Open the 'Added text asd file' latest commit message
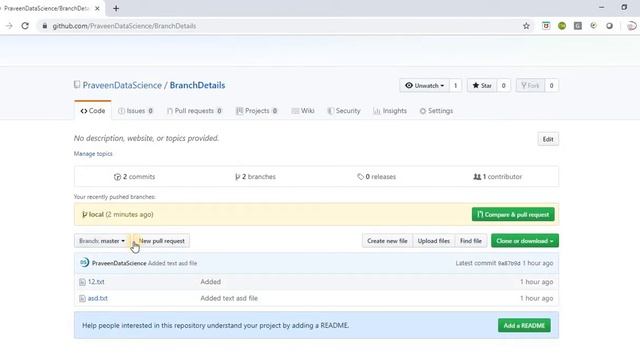 coord(173,263)
